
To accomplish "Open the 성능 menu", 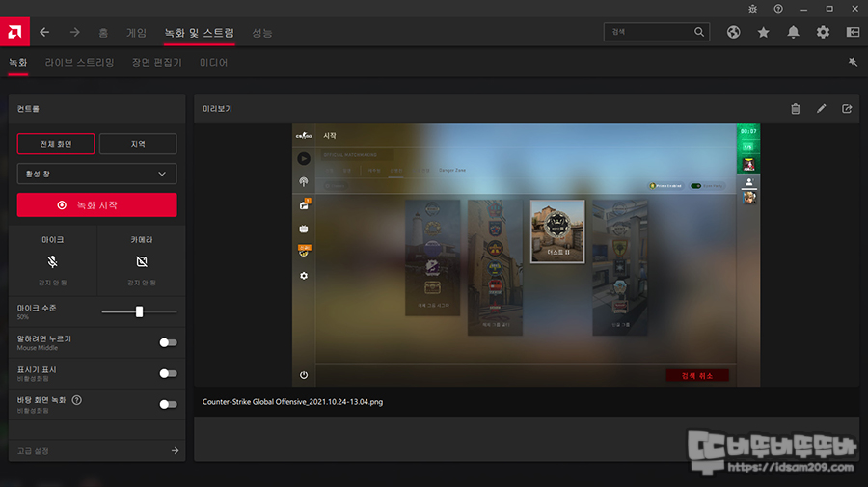I will click(262, 33).
